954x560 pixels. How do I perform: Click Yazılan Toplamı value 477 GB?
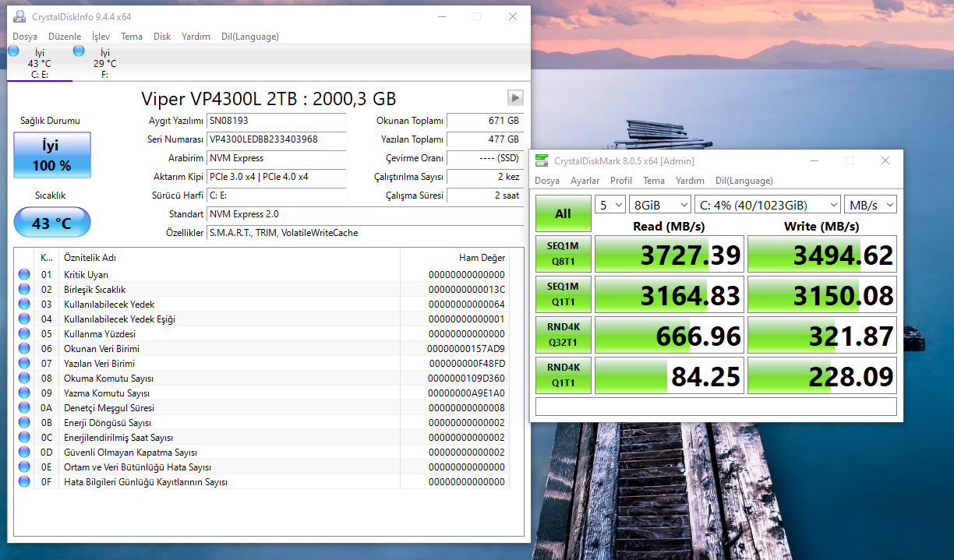[485, 139]
